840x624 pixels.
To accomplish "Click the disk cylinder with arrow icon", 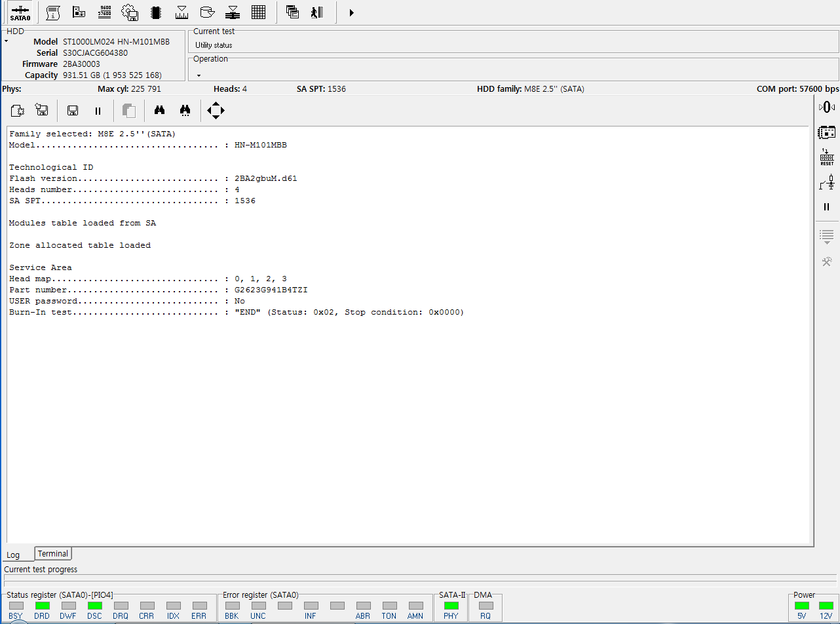I will (x=207, y=12).
